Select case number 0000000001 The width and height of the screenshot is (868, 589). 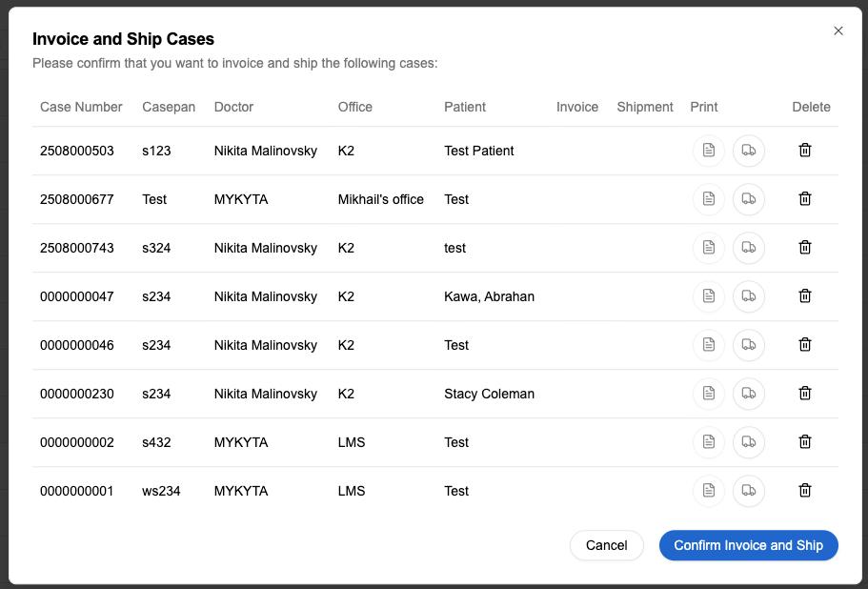(77, 491)
